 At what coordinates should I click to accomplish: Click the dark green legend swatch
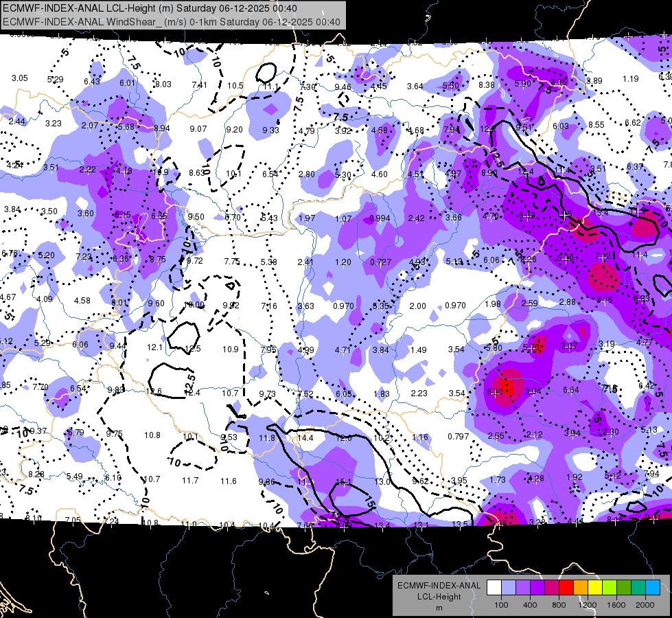click(x=623, y=588)
